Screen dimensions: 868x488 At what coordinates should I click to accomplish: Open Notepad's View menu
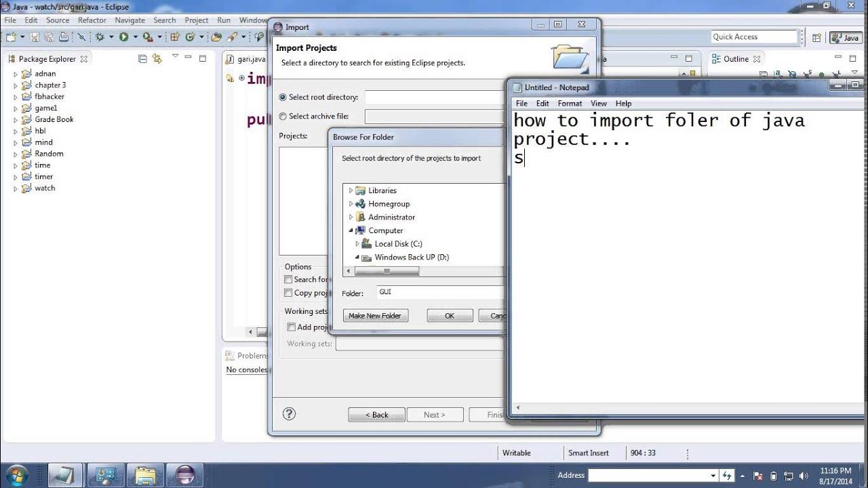(x=599, y=104)
